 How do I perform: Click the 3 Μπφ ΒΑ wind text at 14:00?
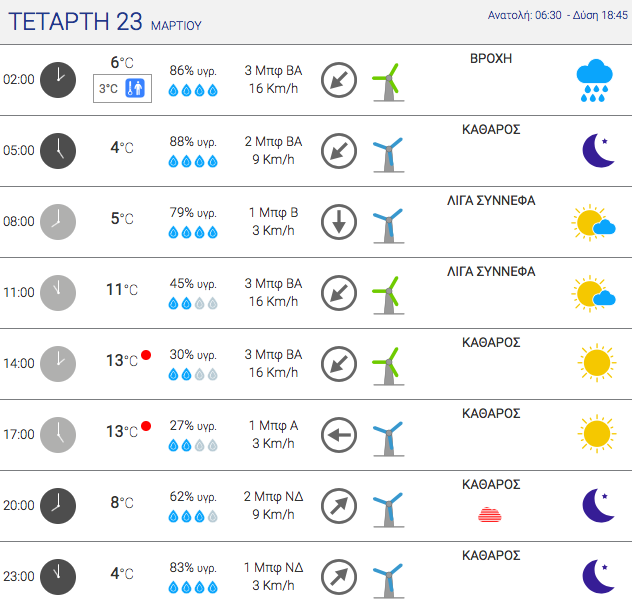point(273,354)
